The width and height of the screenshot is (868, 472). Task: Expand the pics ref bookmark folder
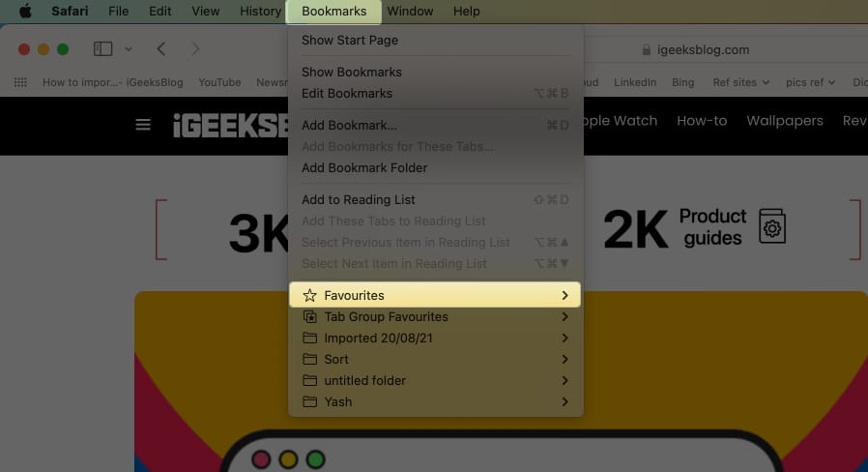click(x=810, y=82)
